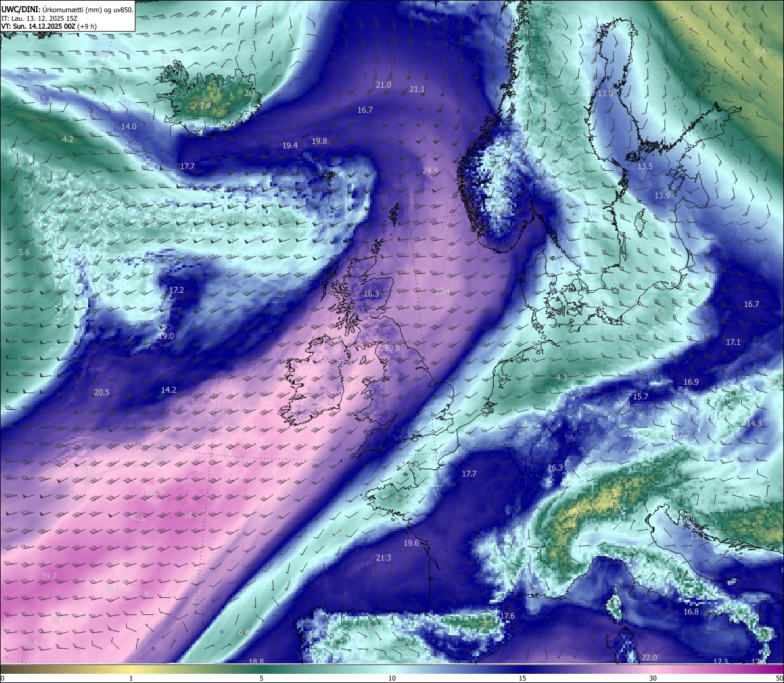784x683 pixels.
Task: Click the 15.7 value label
Action: pos(640,396)
